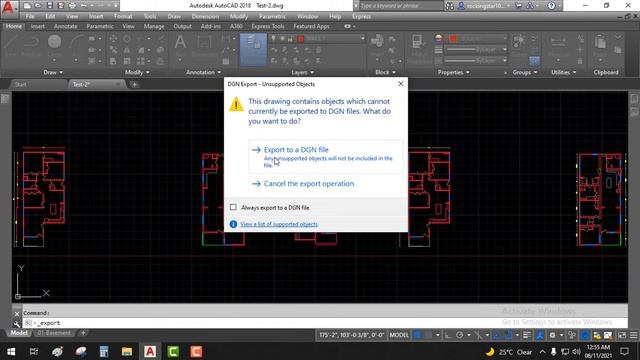This screenshot has width=640, height=360.
Task: Toggle ortho mode in status bar
Action: pyautogui.click(x=448, y=335)
